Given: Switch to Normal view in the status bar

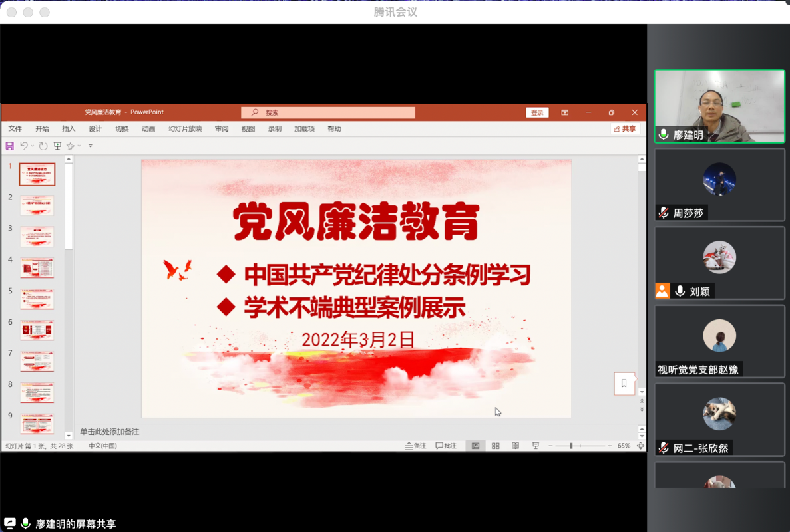Looking at the screenshot, I should 475,446.
